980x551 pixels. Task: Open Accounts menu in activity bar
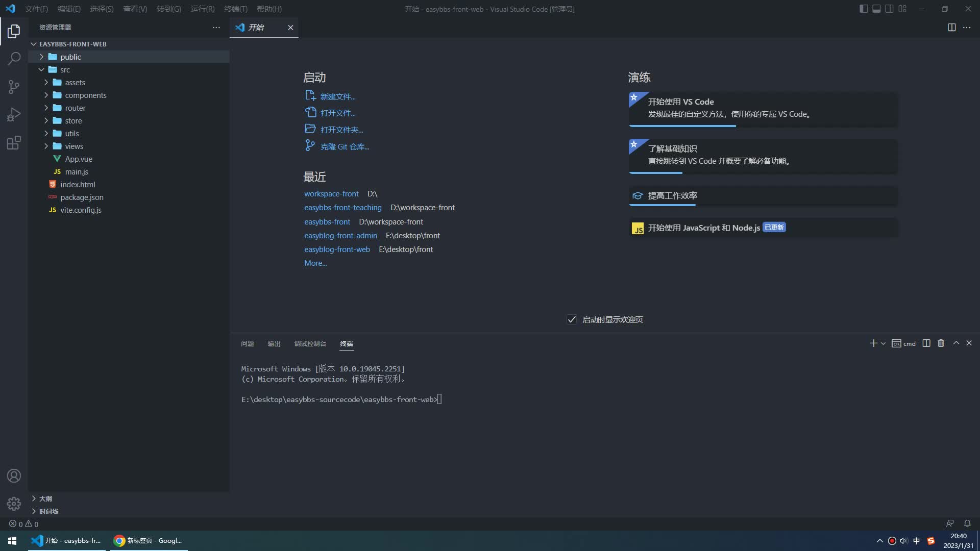14,476
